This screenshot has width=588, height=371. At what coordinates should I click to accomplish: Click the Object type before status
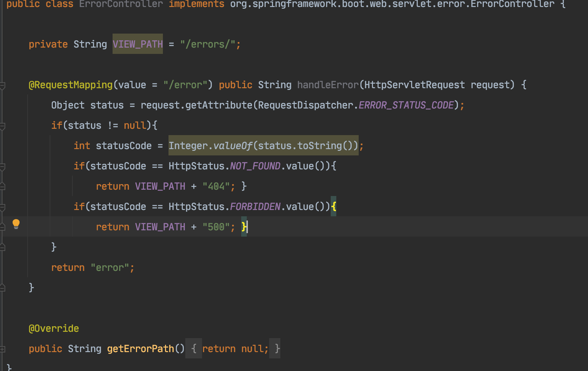coord(68,105)
